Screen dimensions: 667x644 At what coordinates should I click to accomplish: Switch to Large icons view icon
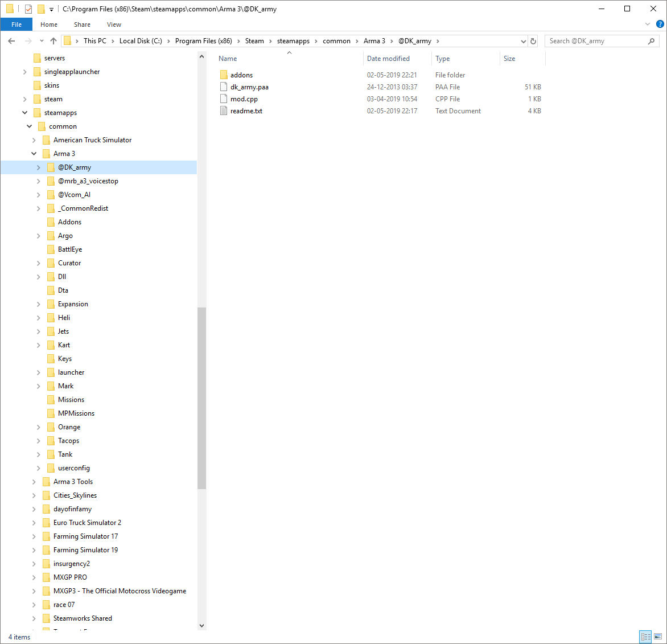658,637
